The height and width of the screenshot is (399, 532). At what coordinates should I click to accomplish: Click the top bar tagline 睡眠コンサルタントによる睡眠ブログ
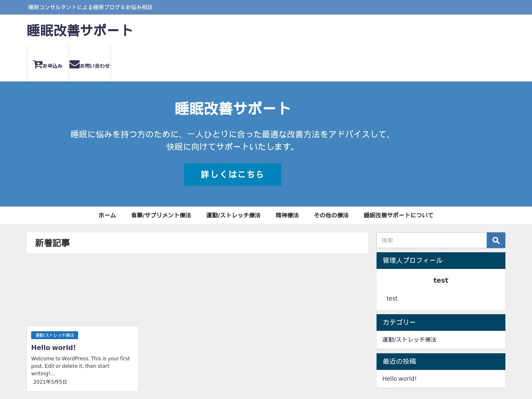point(90,7)
